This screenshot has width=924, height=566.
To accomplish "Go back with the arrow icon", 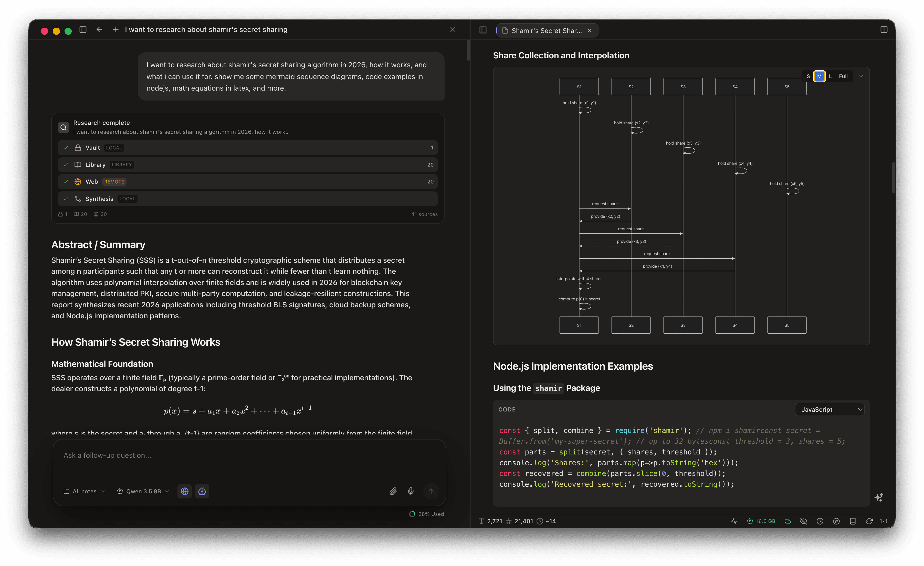I will [99, 30].
